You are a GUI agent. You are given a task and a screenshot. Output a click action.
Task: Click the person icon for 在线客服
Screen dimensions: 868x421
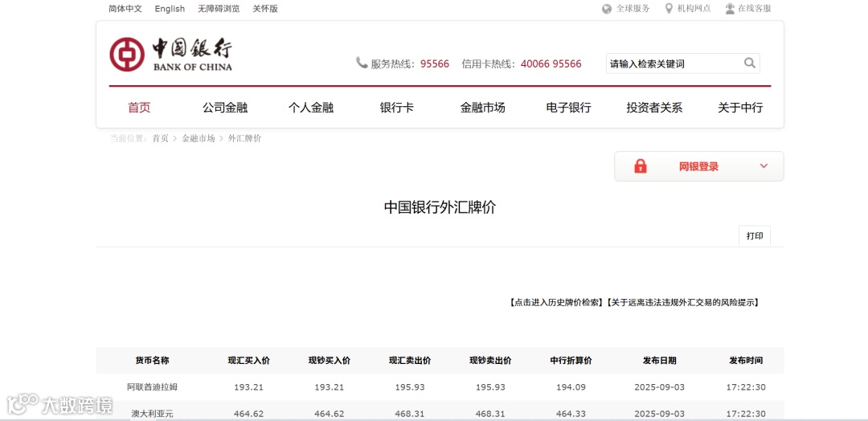coord(730,8)
